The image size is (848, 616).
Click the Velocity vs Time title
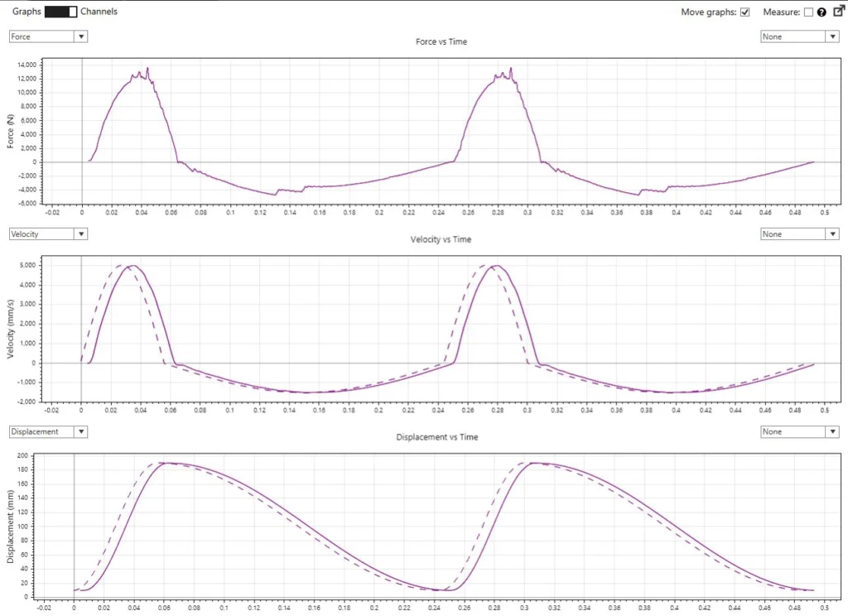(441, 239)
